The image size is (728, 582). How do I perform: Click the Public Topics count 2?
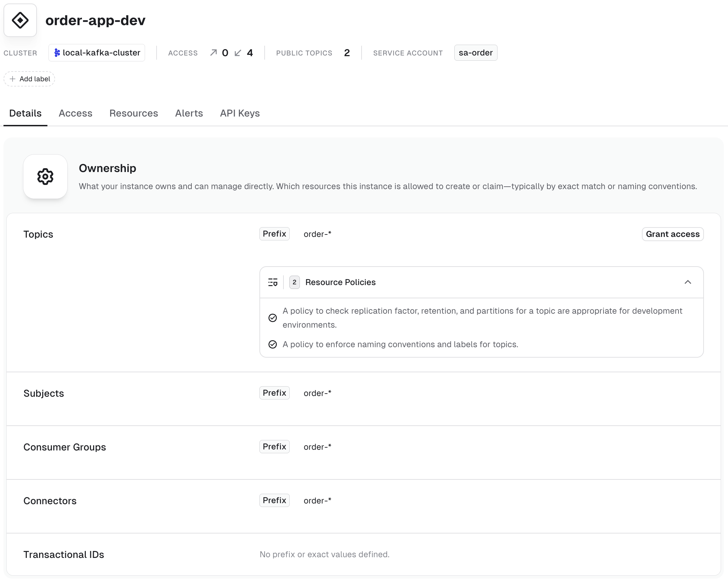(x=347, y=53)
